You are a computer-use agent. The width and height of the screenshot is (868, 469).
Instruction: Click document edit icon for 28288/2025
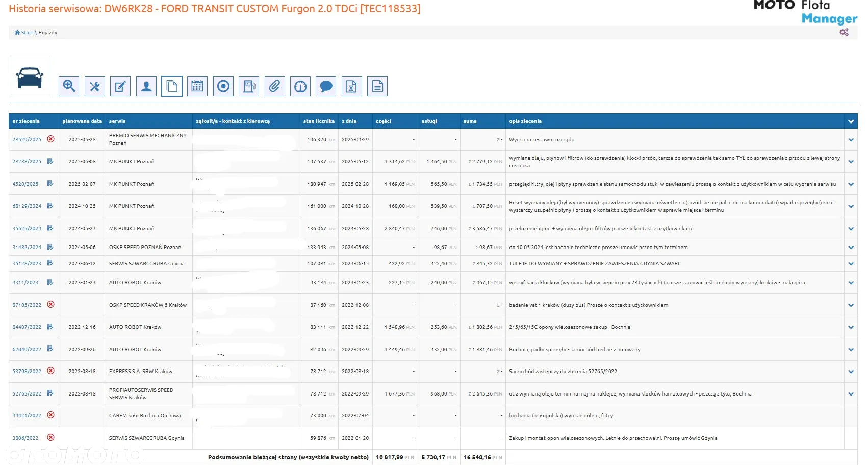50,161
